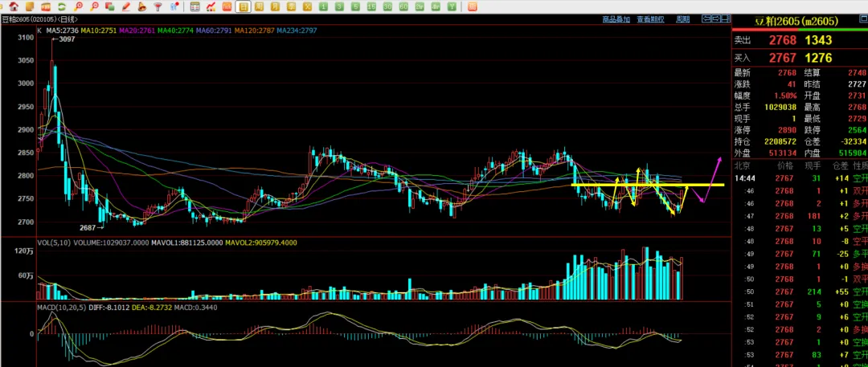
Task: Click the red ticket icon in toolbar
Action: point(46,6)
